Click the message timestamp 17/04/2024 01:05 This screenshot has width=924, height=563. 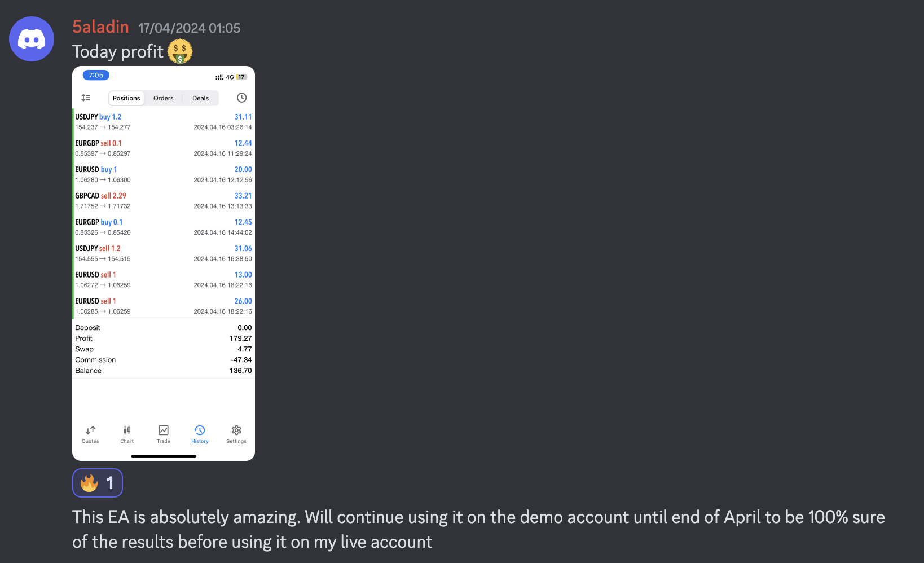pyautogui.click(x=190, y=28)
